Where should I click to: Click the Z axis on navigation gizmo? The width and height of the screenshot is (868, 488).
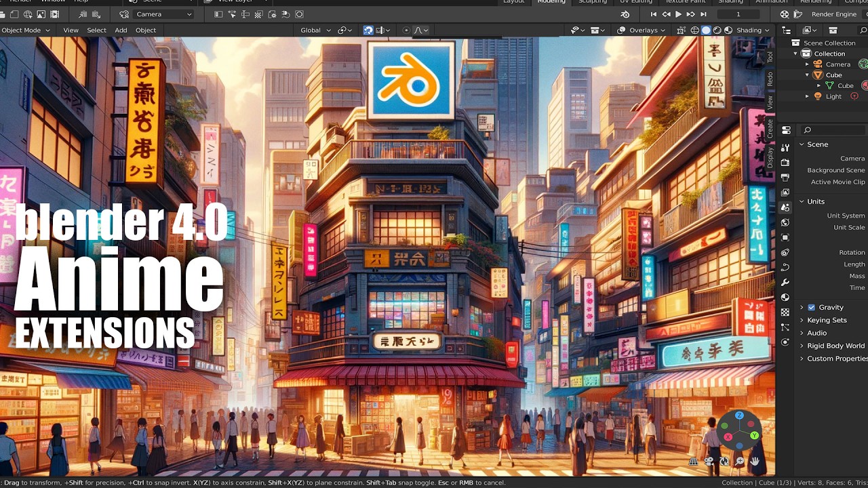pyautogui.click(x=739, y=415)
